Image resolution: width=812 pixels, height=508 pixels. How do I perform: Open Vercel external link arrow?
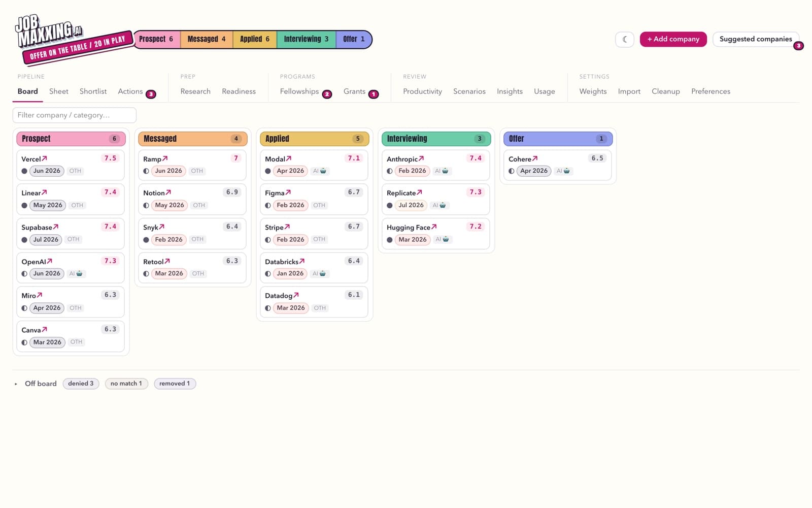[x=45, y=158]
